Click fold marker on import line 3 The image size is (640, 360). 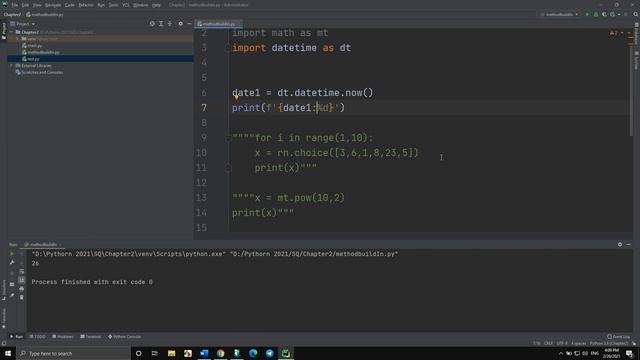(228, 48)
